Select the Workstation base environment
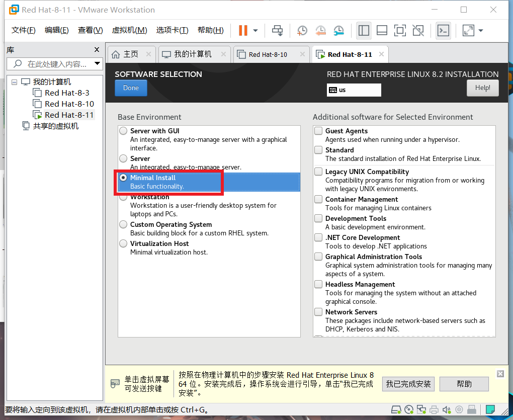Viewport: 513px width, 420px height. click(x=123, y=197)
